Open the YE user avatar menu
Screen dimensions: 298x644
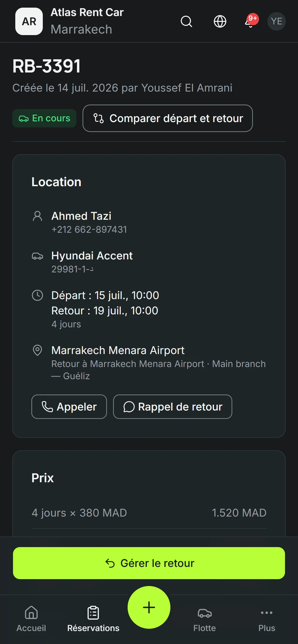277,21
